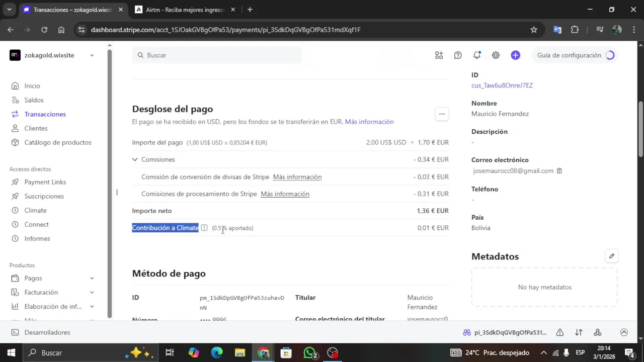Expand the Facturación menu
The image size is (644, 362).
pos(92,292)
